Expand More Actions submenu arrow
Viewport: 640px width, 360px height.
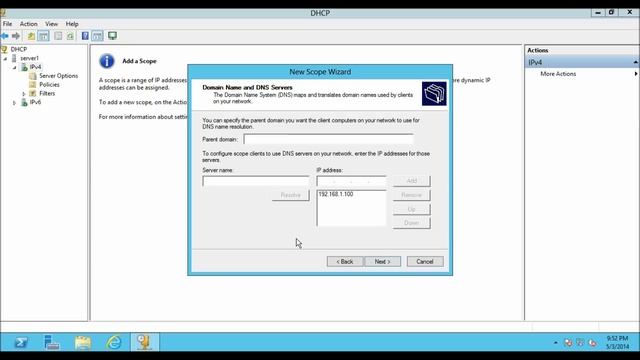[x=636, y=74]
